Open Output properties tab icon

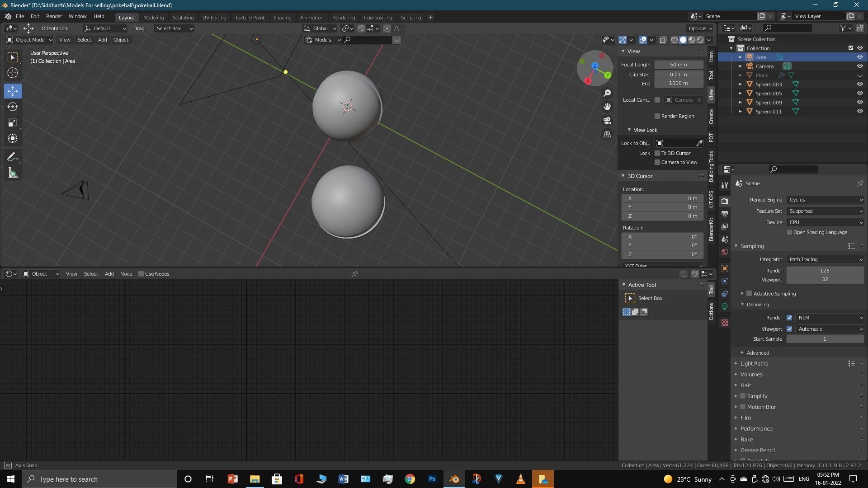[x=725, y=214]
